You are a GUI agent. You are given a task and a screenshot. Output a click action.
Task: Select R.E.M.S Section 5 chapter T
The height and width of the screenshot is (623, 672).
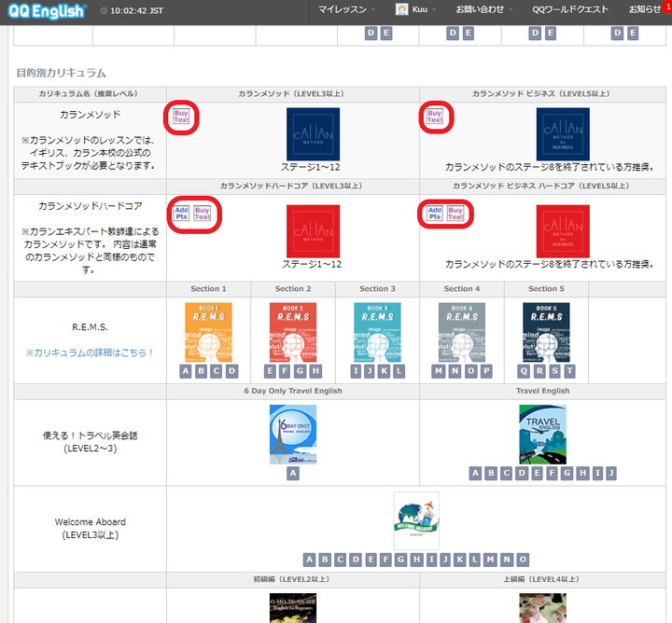(569, 371)
